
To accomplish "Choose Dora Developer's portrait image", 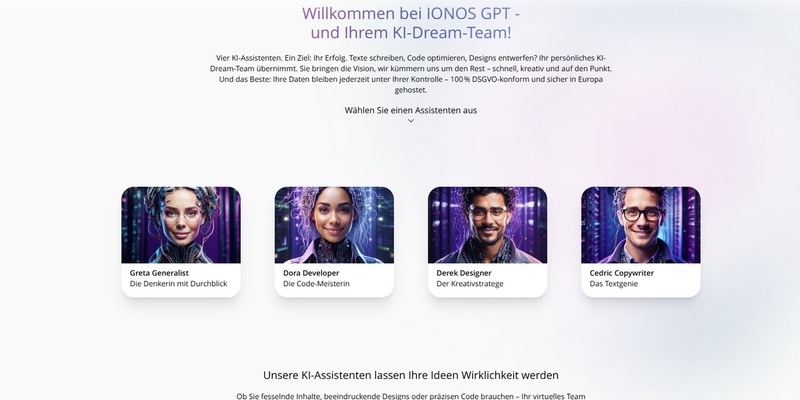I will [334, 225].
